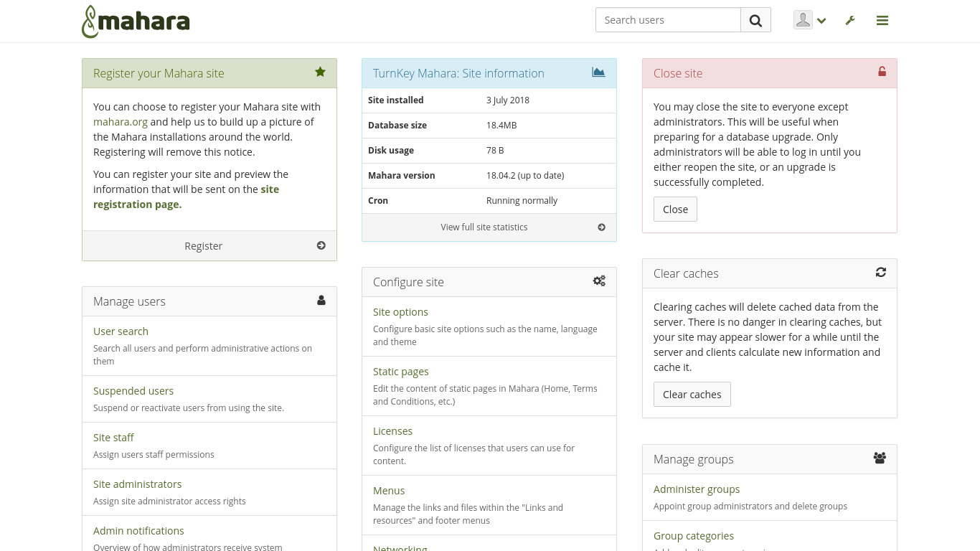Screen dimensions: 980x551
Task: Follow the mahara.org link
Action: pos(121,122)
